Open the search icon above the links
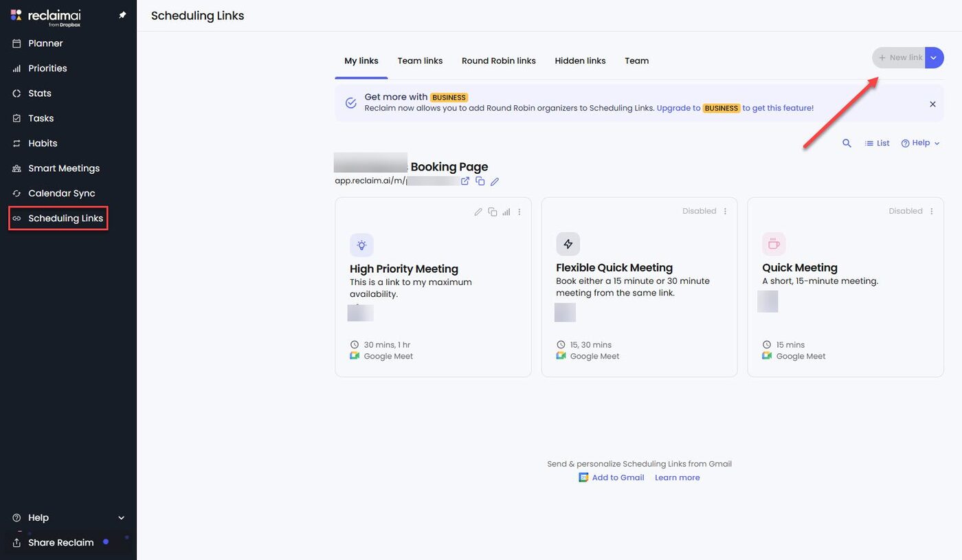This screenshot has height=560, width=962. [847, 143]
